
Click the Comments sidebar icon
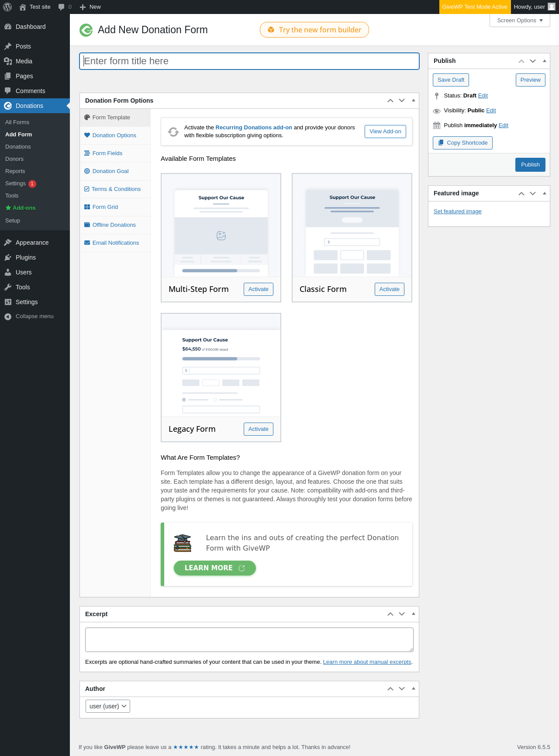click(8, 91)
